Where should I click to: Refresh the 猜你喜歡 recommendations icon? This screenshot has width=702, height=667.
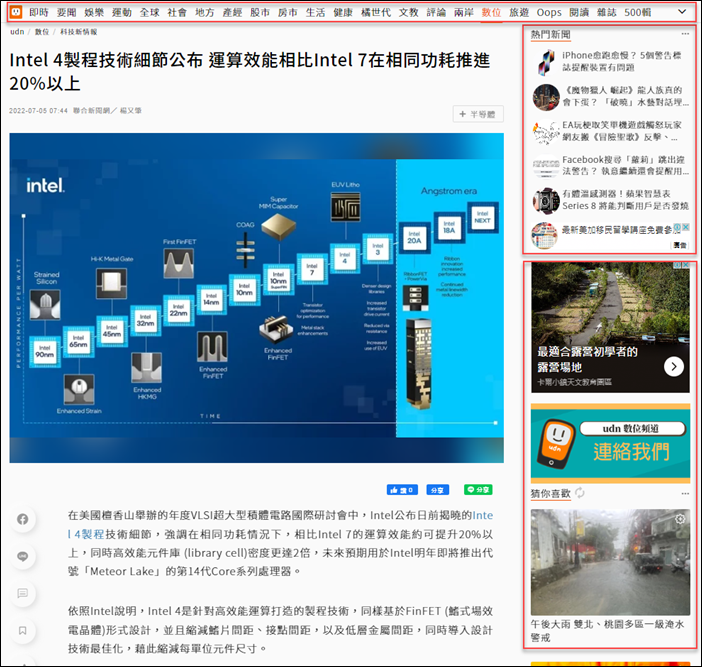pyautogui.click(x=580, y=493)
